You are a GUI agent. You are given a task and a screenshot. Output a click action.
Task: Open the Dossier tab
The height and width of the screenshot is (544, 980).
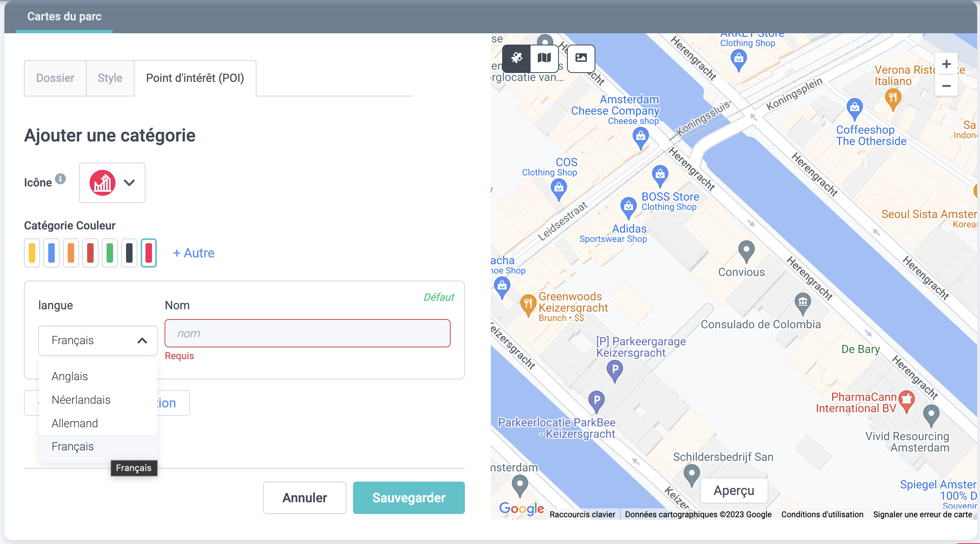pyautogui.click(x=55, y=78)
